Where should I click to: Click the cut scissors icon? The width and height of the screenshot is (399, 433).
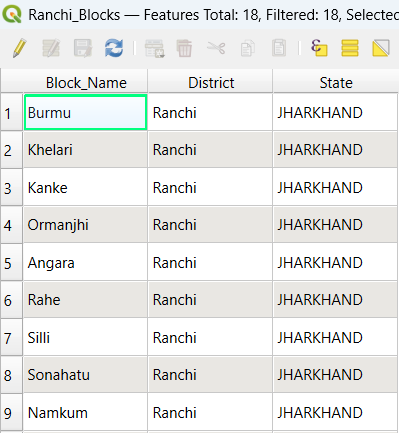point(216,48)
